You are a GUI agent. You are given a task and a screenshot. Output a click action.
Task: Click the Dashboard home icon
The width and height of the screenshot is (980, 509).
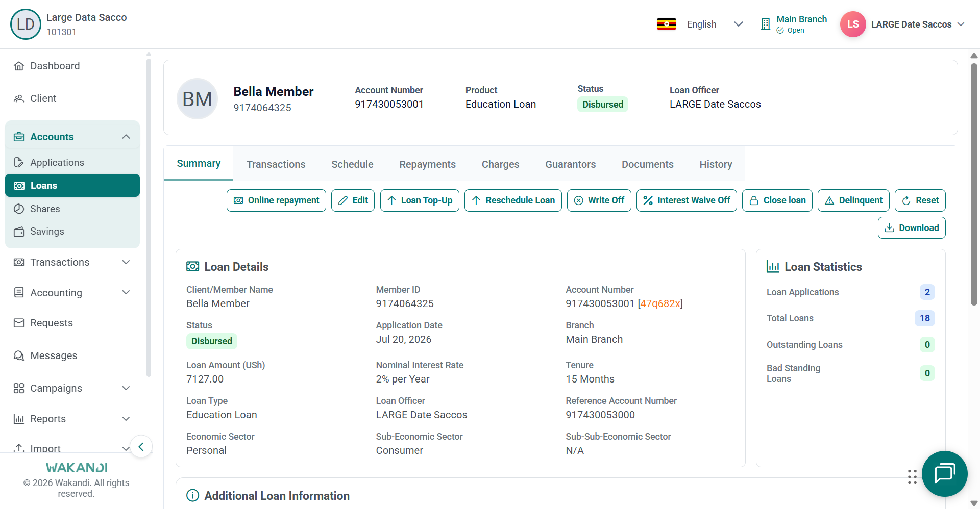coord(19,66)
